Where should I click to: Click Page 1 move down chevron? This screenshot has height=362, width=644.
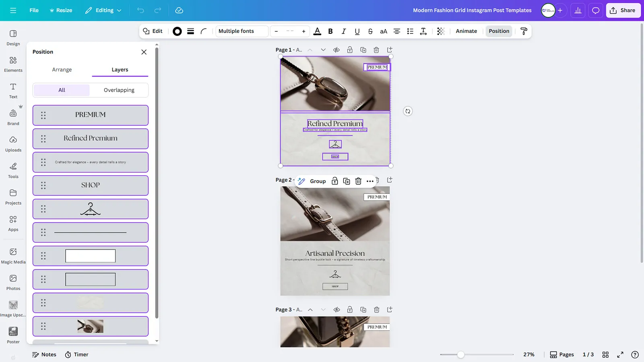click(323, 50)
